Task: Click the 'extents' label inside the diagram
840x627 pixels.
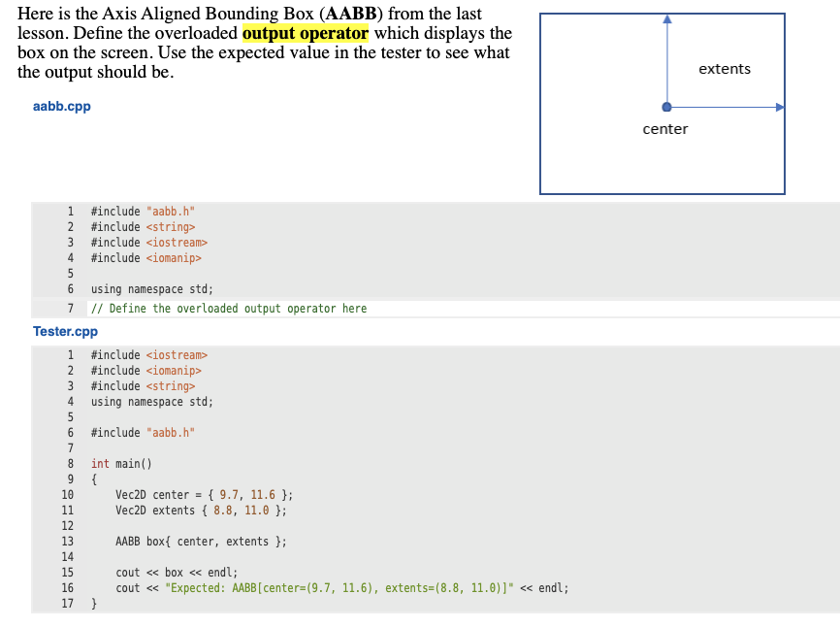Action: (x=723, y=69)
